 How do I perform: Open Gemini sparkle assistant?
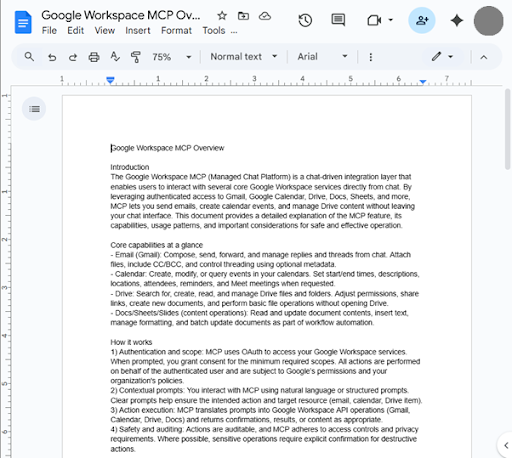point(456,20)
